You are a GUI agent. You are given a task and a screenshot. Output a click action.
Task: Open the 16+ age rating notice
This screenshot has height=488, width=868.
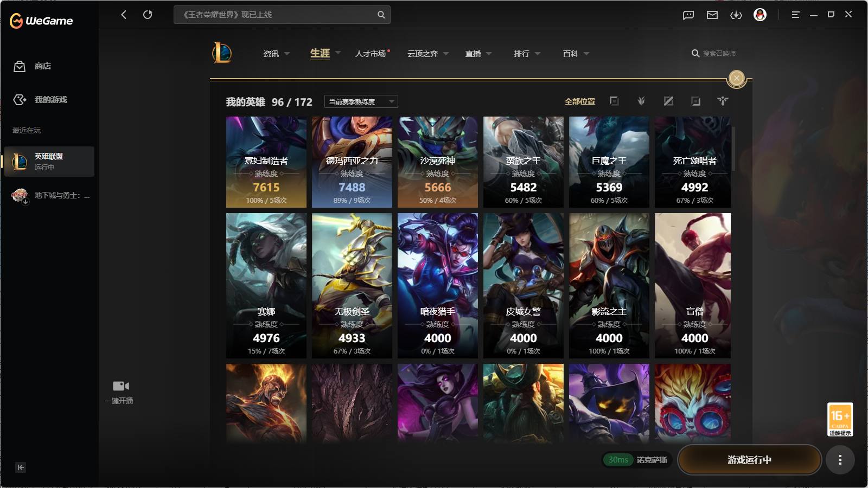coord(840,419)
